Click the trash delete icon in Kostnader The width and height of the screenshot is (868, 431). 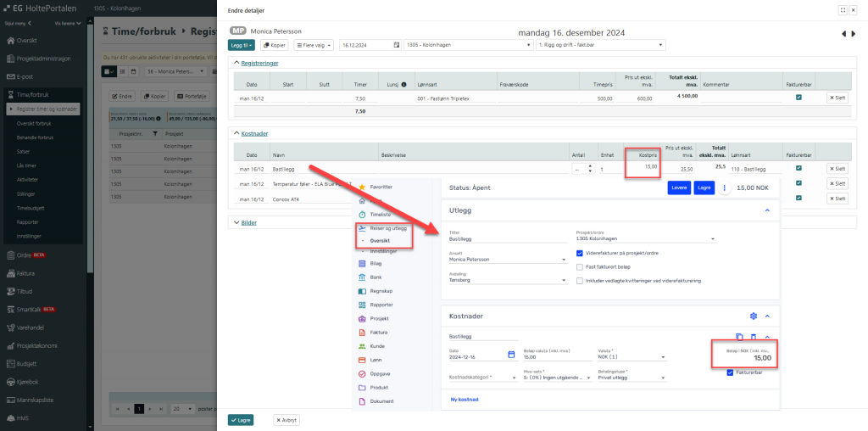pos(754,337)
